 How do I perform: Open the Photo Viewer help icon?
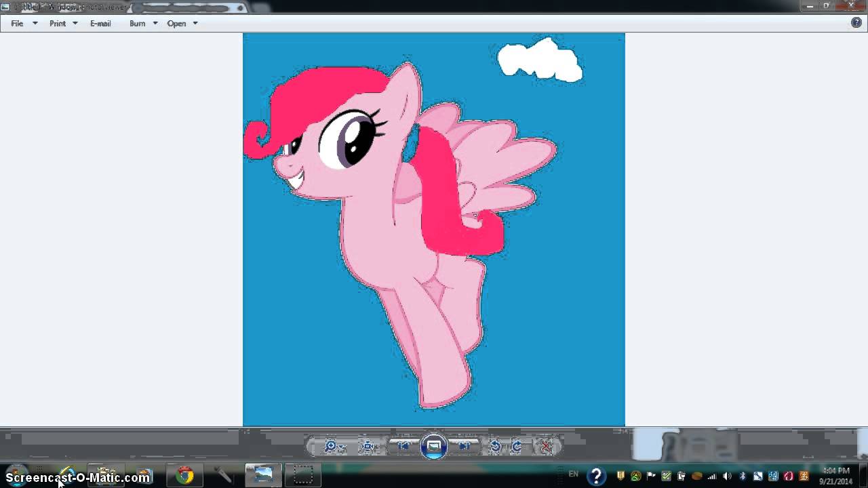[856, 22]
